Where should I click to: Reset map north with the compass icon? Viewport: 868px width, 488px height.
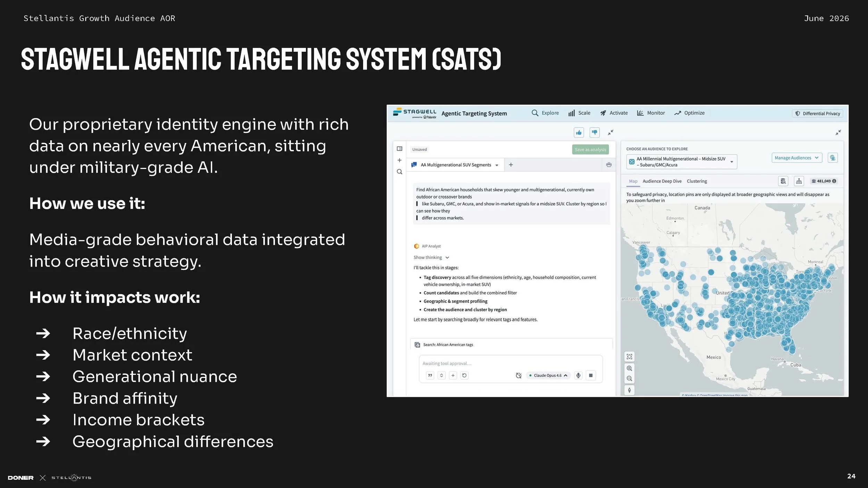[x=629, y=390]
